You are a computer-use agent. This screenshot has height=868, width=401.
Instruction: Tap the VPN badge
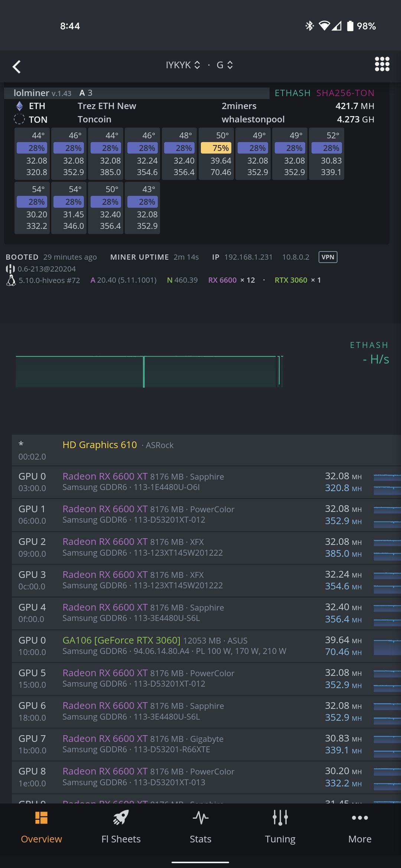tap(328, 257)
